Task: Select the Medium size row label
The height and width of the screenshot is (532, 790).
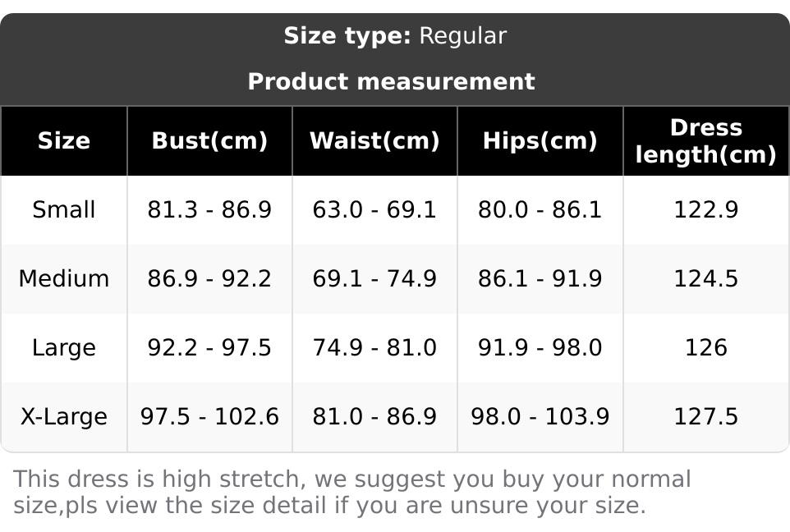Action: pyautogui.click(x=64, y=278)
